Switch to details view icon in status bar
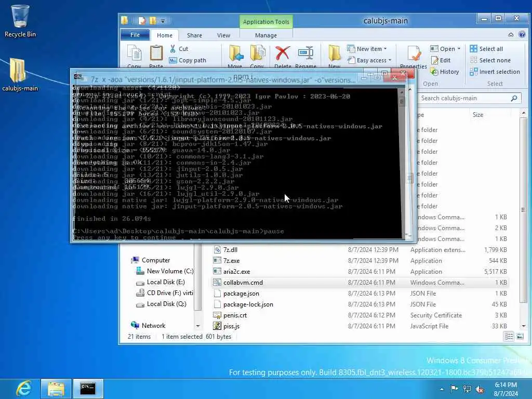 click(x=509, y=337)
